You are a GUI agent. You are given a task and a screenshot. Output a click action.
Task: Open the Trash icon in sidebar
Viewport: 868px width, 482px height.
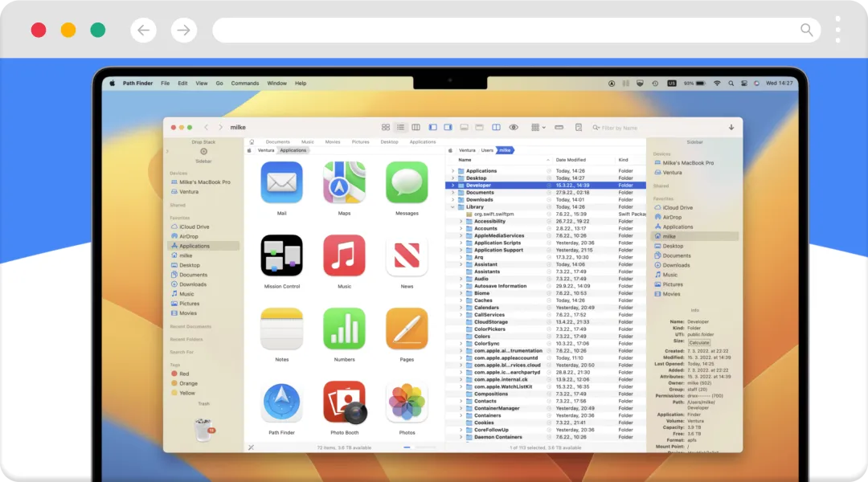coord(203,430)
